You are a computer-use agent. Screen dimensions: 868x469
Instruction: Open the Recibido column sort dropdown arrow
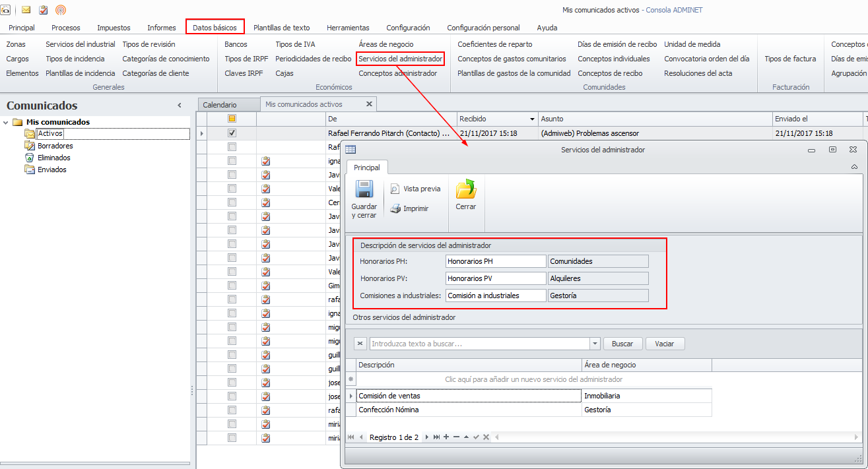pos(533,119)
